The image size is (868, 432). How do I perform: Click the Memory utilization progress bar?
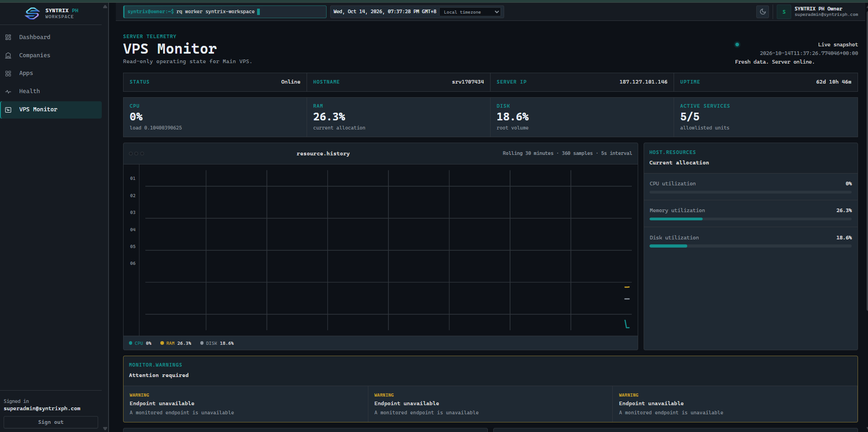coord(750,219)
